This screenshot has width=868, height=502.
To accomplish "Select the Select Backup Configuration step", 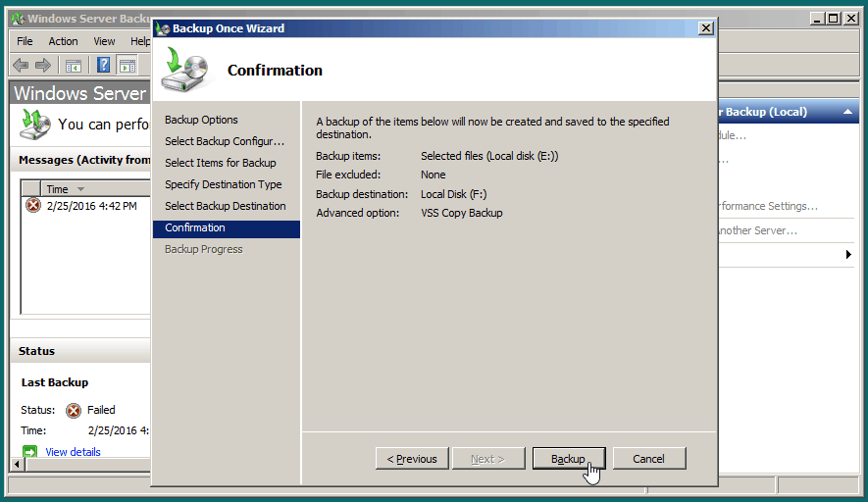I will coord(225,141).
